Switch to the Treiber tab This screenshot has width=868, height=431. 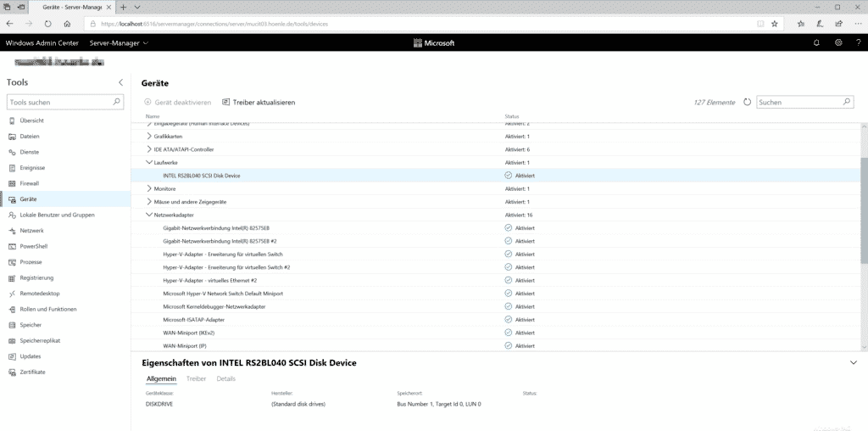pyautogui.click(x=196, y=379)
